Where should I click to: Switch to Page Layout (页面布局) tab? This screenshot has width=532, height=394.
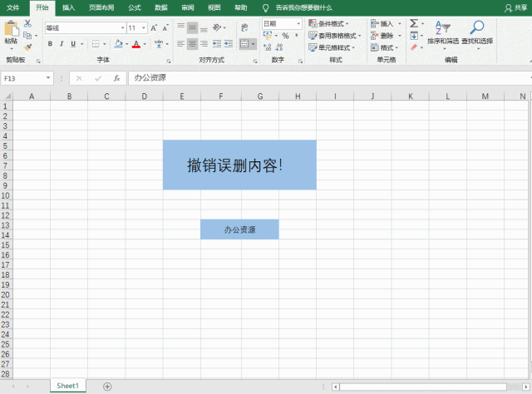(x=101, y=7)
